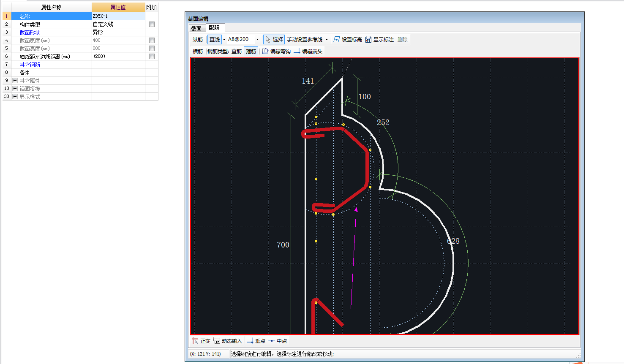
Task: Select the 252 dimension label
Action: [383, 122]
